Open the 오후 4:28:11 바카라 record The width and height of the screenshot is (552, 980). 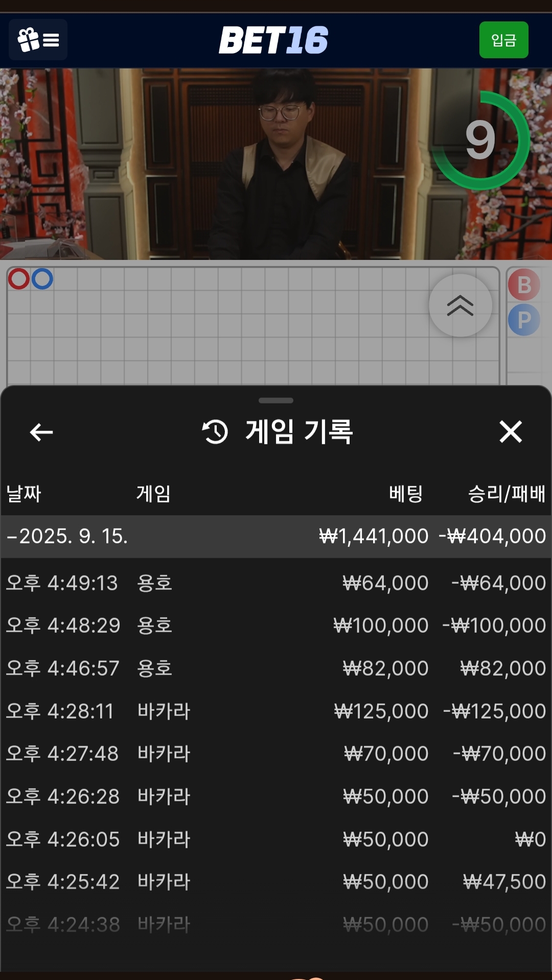276,711
